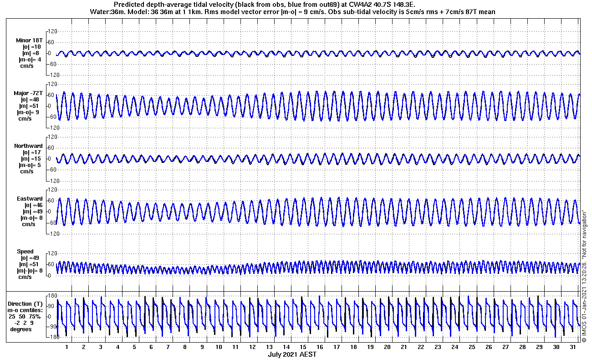The width and height of the screenshot is (592, 364).
Task: Select the 'Speed' panel label
Action: [25, 252]
